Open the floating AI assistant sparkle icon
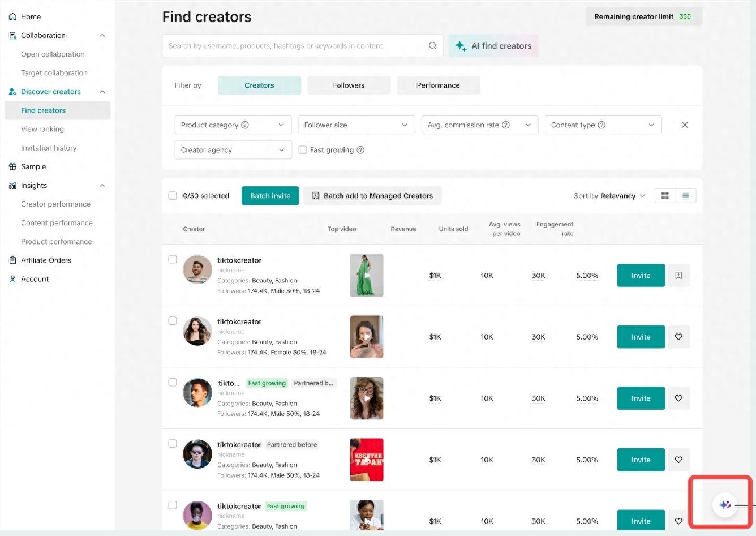This screenshot has width=756, height=536. click(725, 505)
